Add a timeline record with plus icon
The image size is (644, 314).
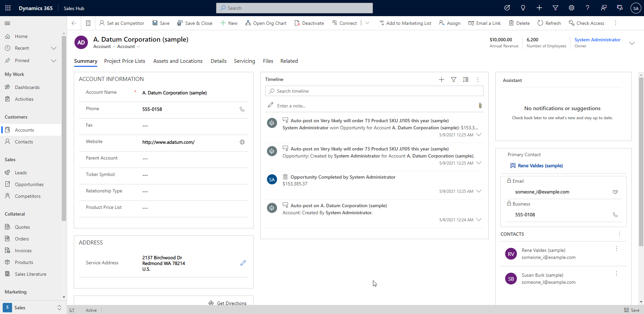441,80
